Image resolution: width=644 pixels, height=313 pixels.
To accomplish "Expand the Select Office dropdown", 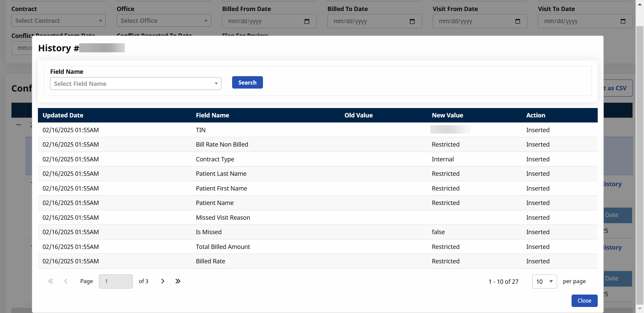I will (164, 20).
